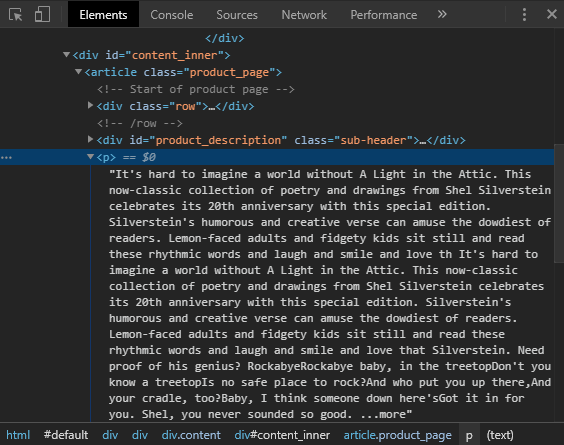Viewport: 564px width, 445px height.
Task: Select the '/row' comment line
Action: (140, 123)
